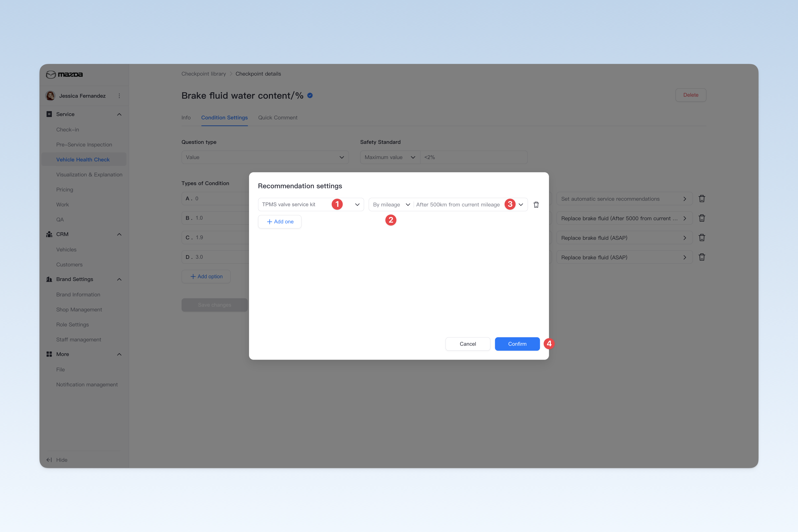The width and height of the screenshot is (798, 532).
Task: Delete condition D with the trash icon
Action: tap(702, 257)
